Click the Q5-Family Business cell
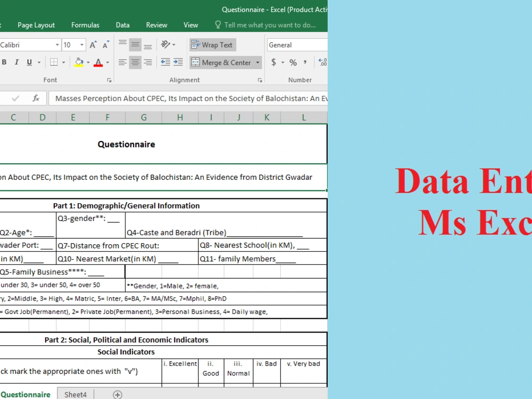The width and height of the screenshot is (532, 399). [62, 272]
